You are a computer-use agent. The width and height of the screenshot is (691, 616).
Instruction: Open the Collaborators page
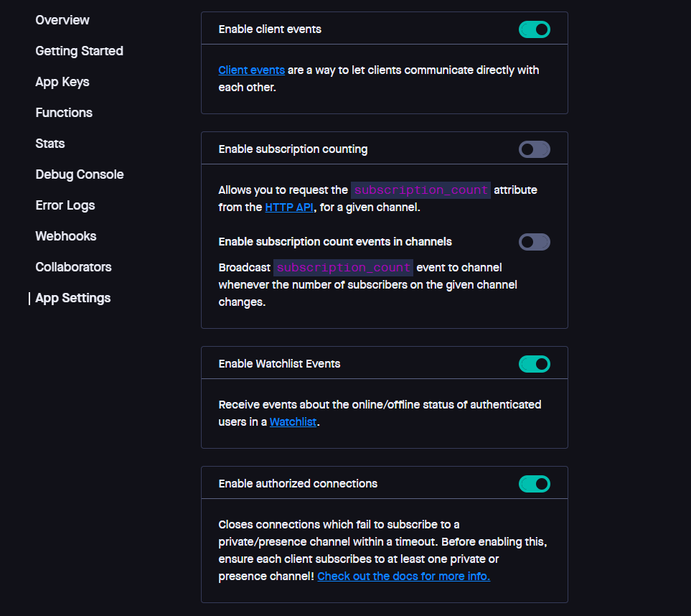[73, 267]
